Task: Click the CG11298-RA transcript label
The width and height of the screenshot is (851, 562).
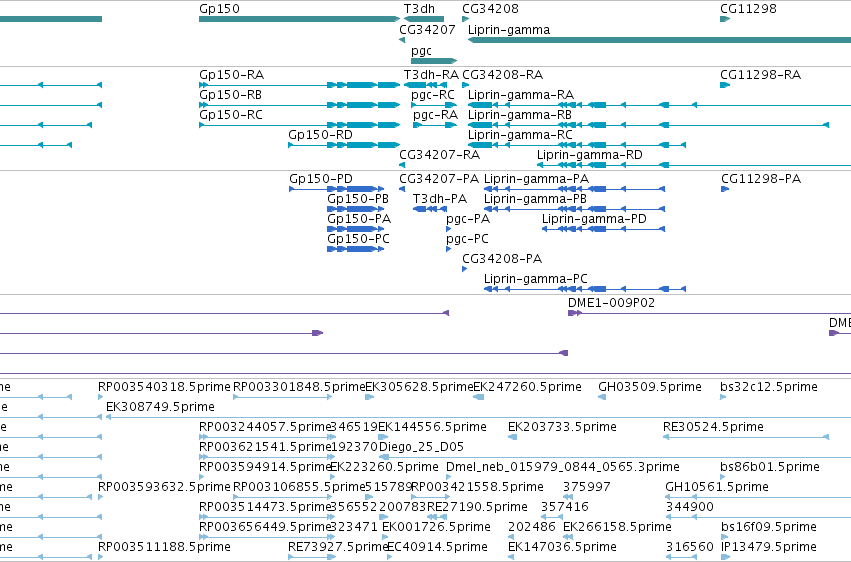Action: [760, 75]
